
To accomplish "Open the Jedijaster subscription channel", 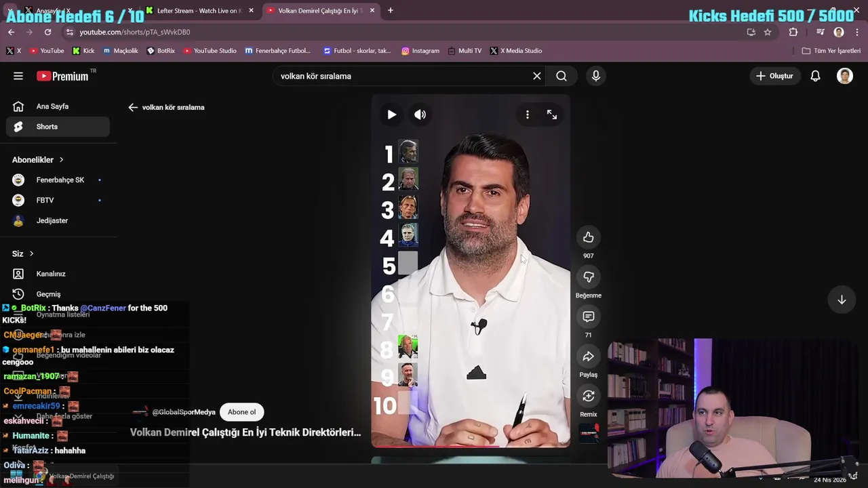I will (x=58, y=220).
